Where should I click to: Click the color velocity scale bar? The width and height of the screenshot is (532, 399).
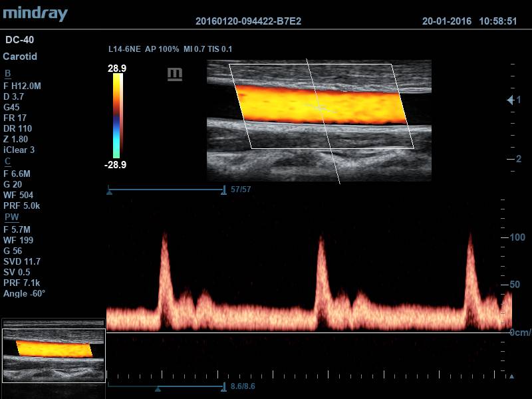pyautogui.click(x=117, y=116)
